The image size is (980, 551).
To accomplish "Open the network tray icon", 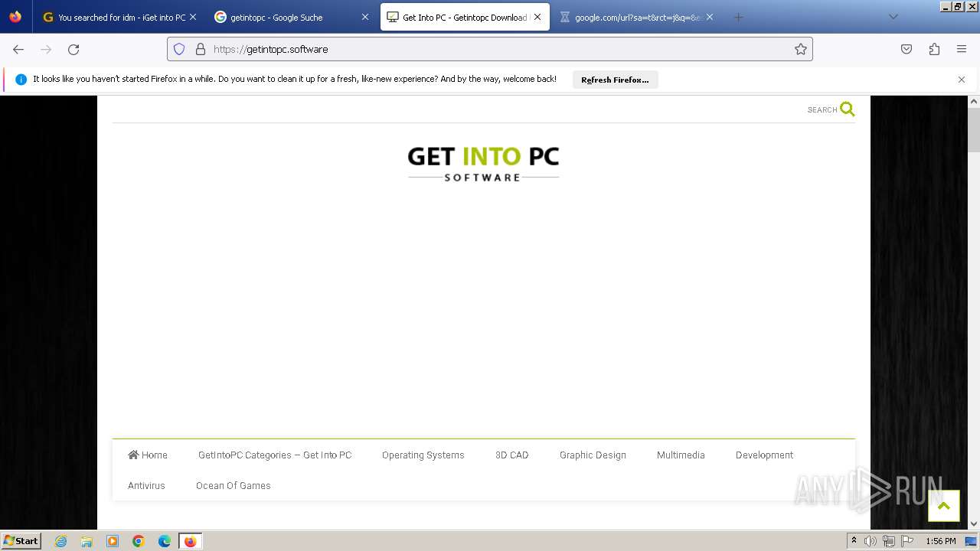I will pos(888,541).
